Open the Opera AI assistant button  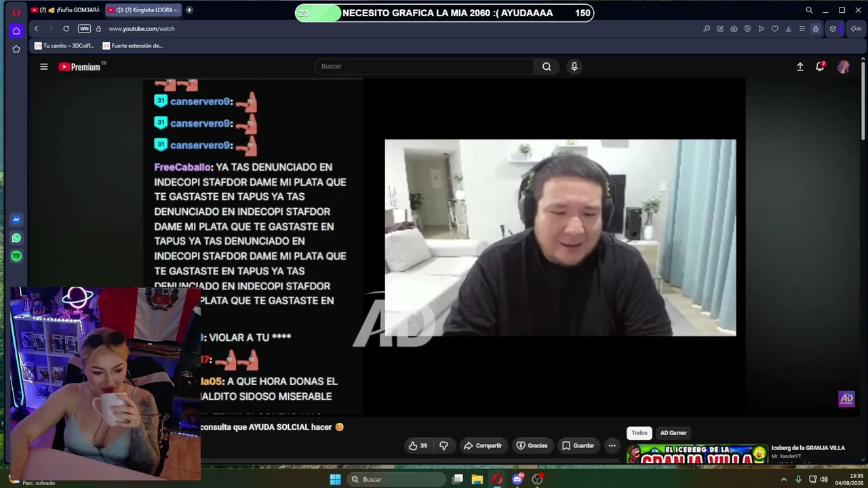point(856,28)
